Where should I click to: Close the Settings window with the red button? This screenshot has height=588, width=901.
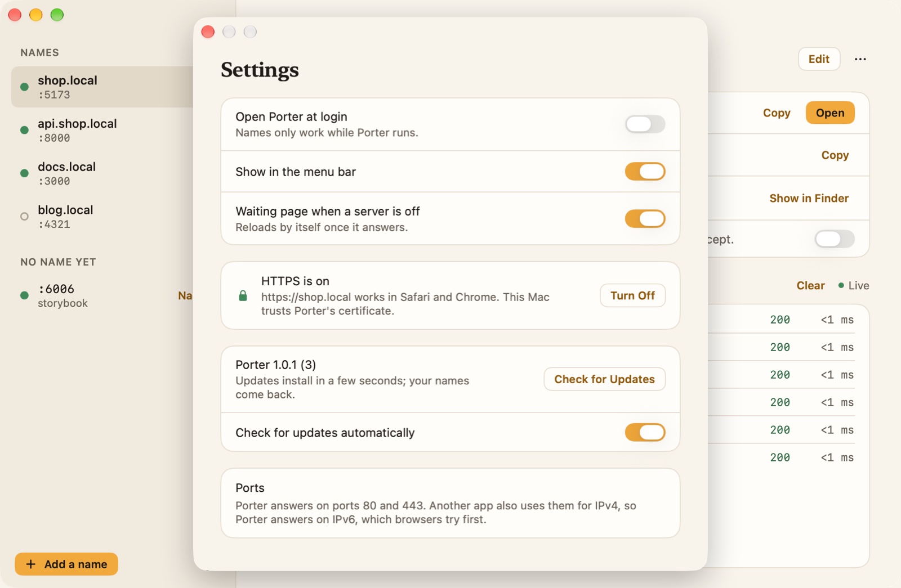point(208,32)
